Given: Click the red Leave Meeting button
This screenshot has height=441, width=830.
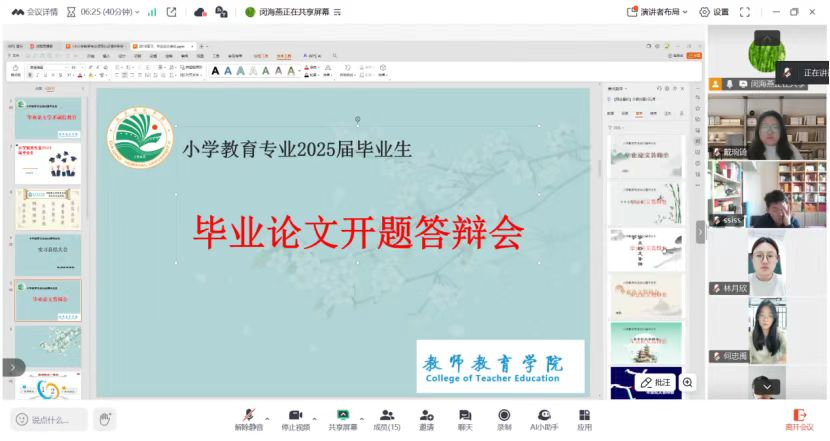Looking at the screenshot, I should click(799, 417).
